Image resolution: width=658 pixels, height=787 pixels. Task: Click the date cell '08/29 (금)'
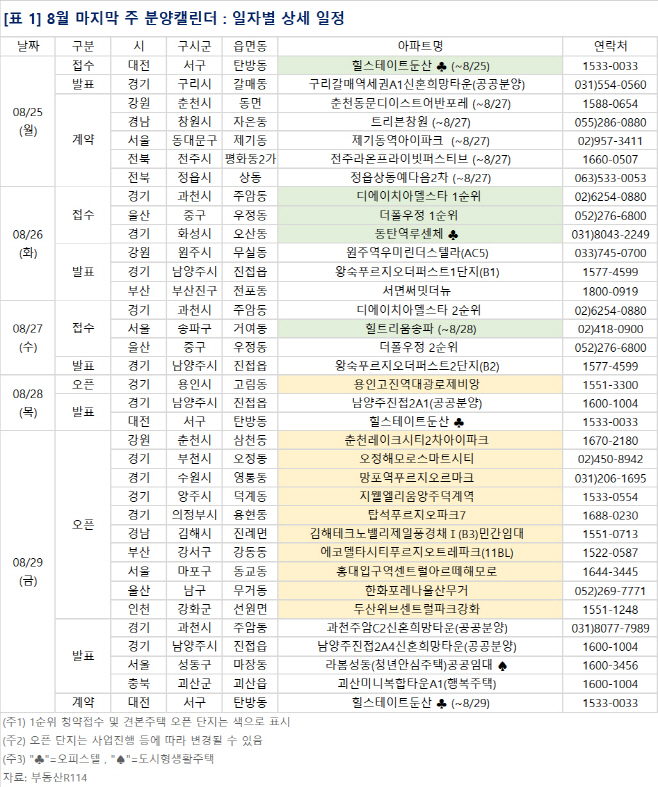(28, 571)
